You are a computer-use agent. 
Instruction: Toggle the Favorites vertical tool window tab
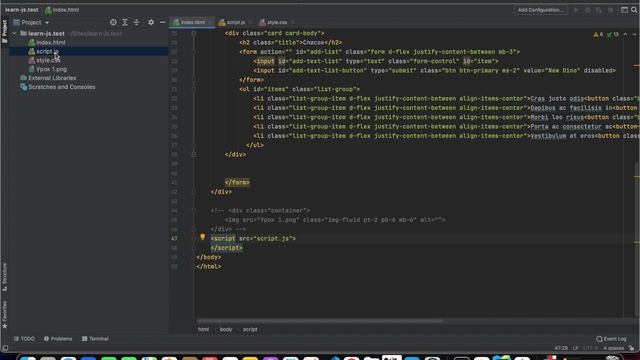pyautogui.click(x=4, y=314)
